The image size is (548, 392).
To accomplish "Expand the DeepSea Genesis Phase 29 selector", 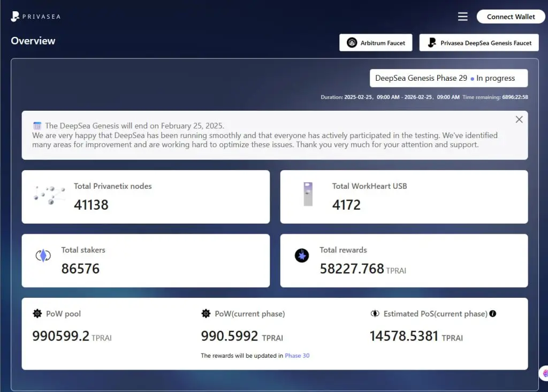I will pos(448,78).
